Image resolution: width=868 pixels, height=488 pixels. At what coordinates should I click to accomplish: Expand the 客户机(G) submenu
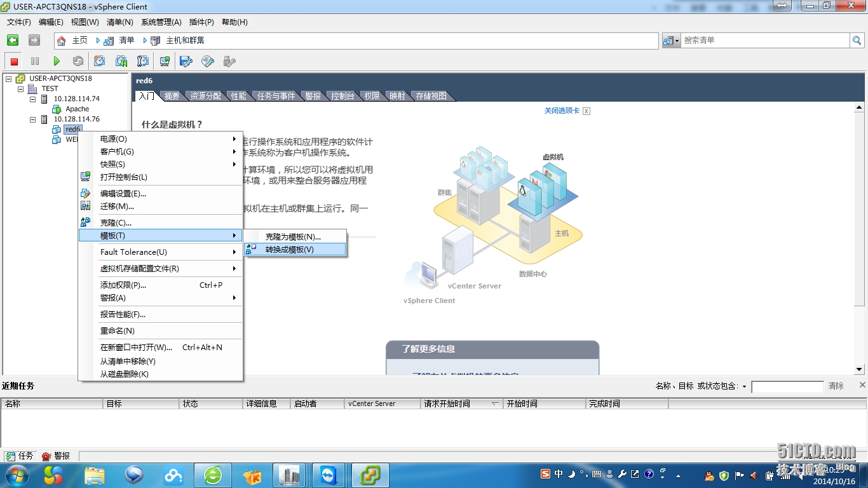click(160, 151)
